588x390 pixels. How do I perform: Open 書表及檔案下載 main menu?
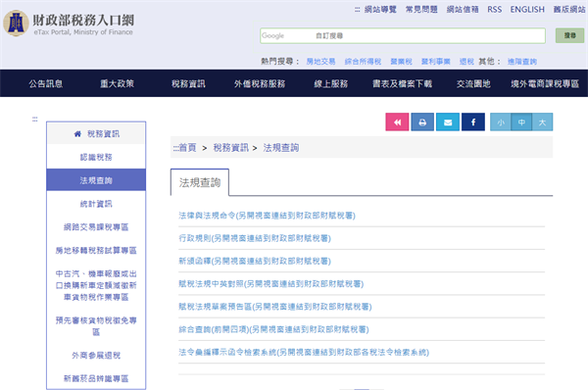pyautogui.click(x=402, y=83)
